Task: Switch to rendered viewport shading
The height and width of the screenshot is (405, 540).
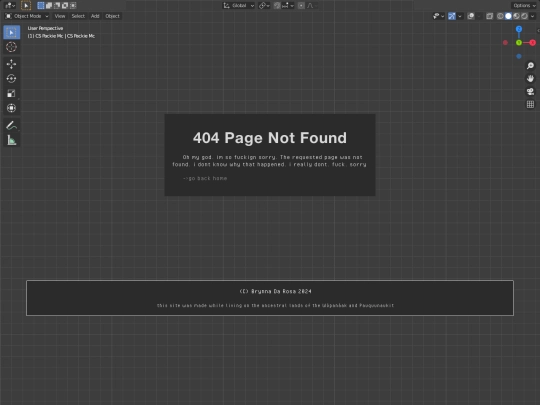Action: 524,16
